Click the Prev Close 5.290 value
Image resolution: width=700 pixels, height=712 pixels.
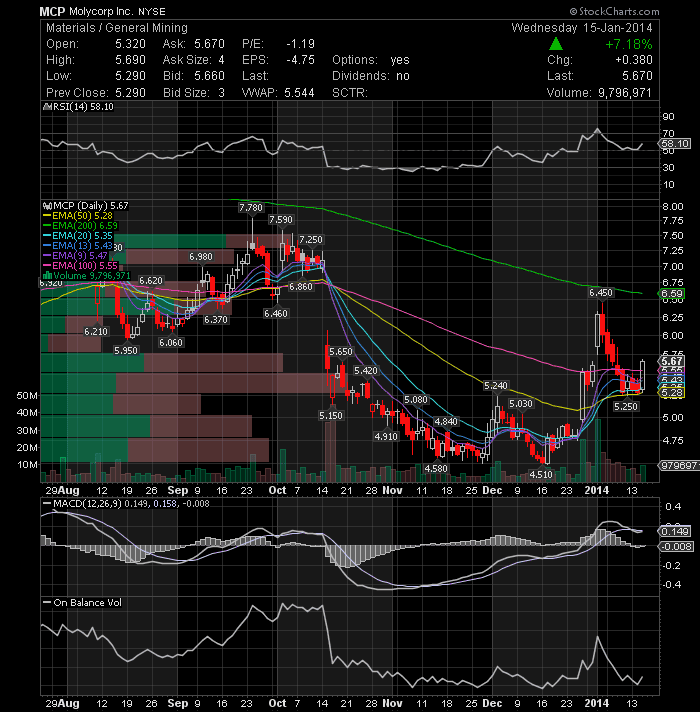[x=130, y=93]
